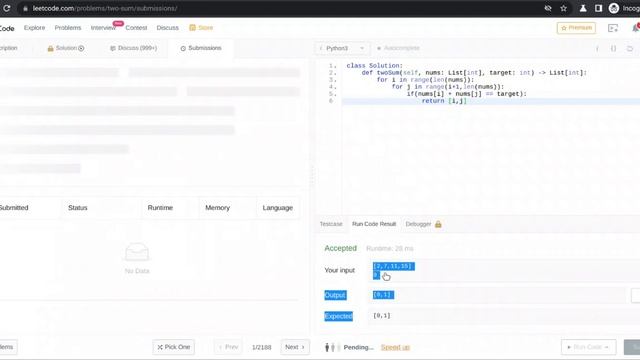
Task: Click the Prev problem button
Action: click(228, 347)
